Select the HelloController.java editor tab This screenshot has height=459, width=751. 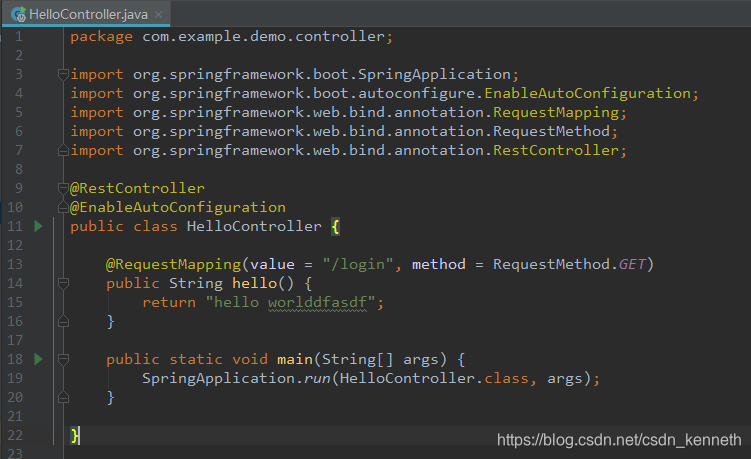point(86,14)
